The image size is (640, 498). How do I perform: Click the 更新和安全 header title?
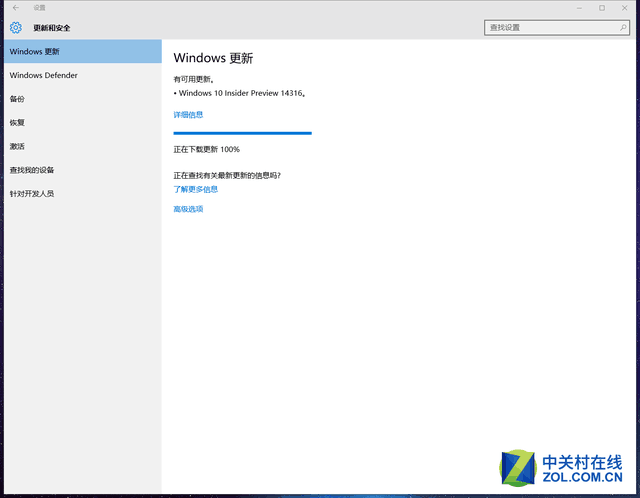pyautogui.click(x=52, y=28)
